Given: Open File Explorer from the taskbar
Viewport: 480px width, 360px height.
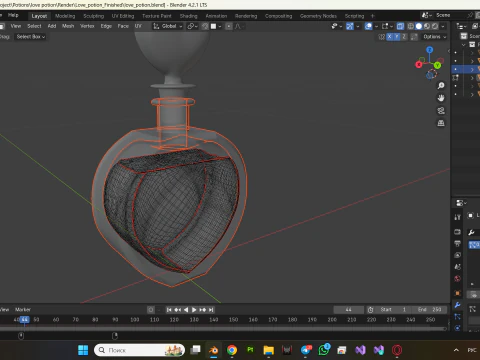Looking at the screenshot, I should pos(268,350).
